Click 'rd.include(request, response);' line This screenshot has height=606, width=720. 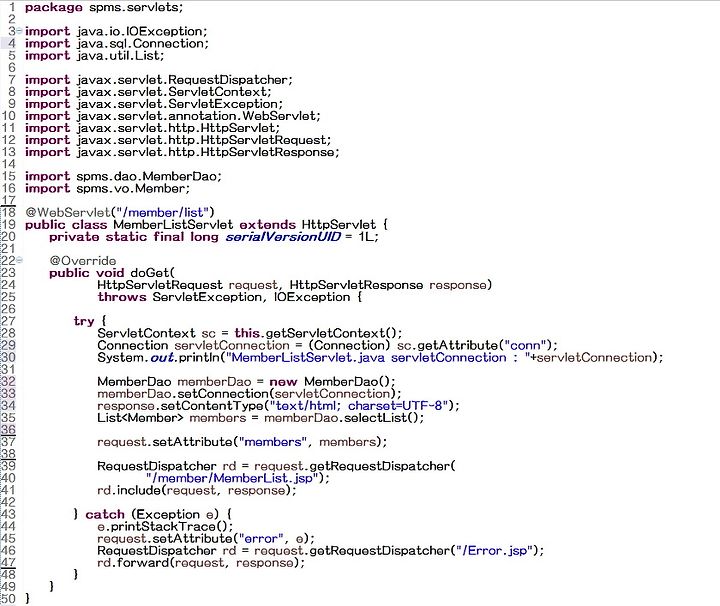pos(197,490)
